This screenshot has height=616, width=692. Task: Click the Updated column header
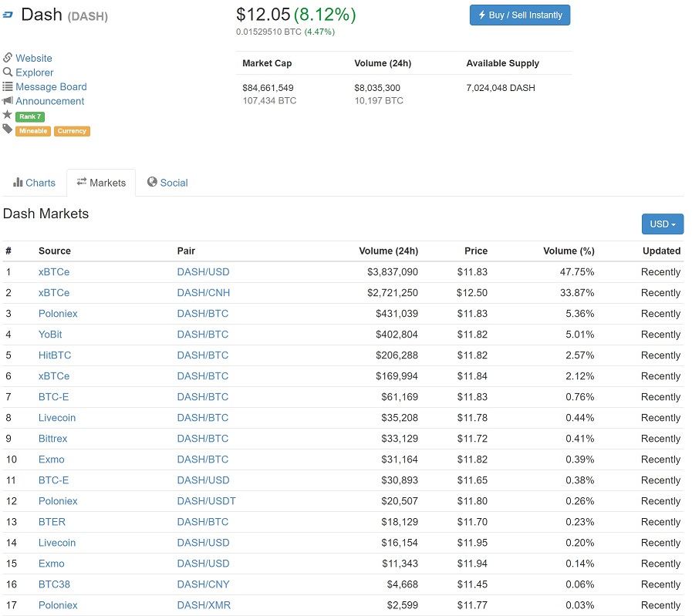coord(662,251)
